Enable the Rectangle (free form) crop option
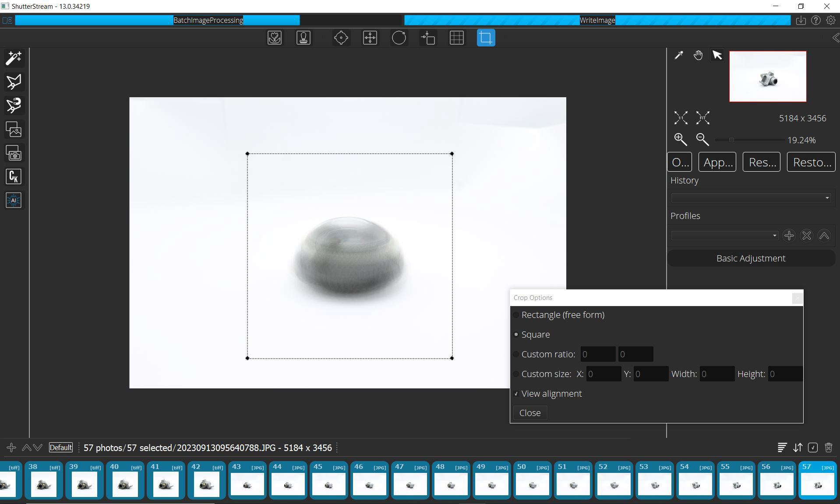The height and width of the screenshot is (504, 840). coord(517,315)
